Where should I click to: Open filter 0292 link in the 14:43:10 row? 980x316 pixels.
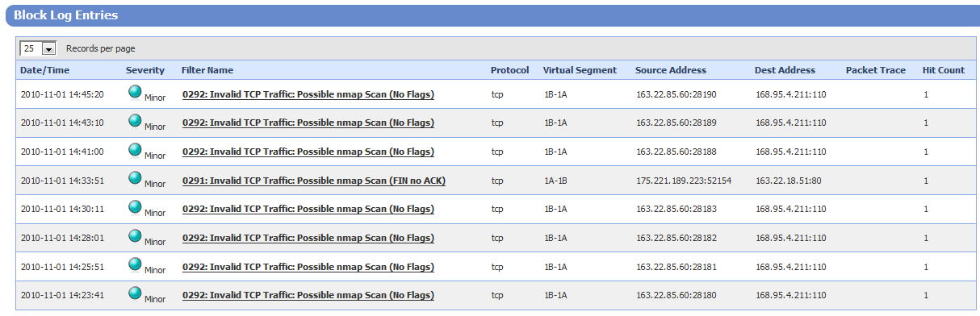click(308, 123)
